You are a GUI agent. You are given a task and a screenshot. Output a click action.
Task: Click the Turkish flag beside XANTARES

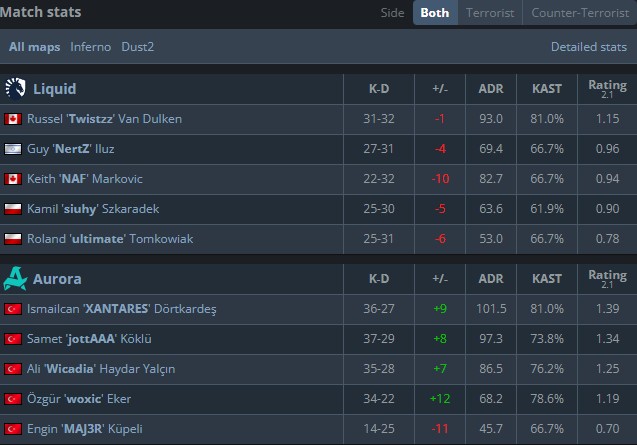(14, 309)
